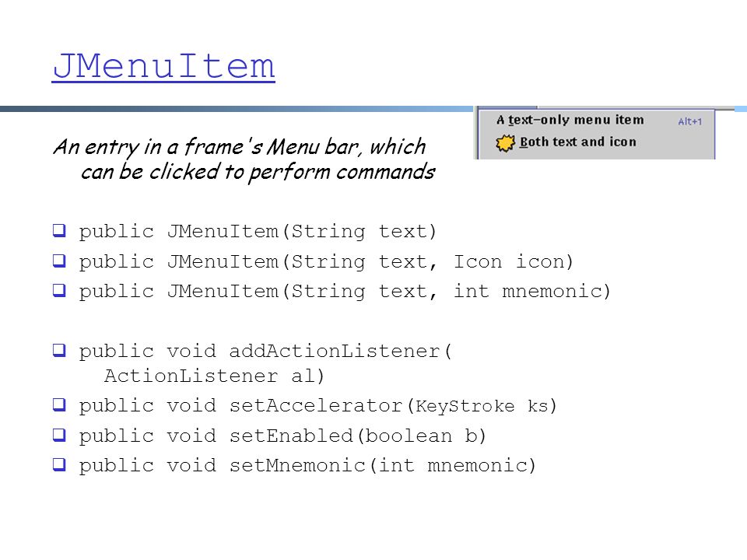Screen dimensions: 747x560
Task: Click the 'int mnemonic)' constructor text
Action: (531, 291)
